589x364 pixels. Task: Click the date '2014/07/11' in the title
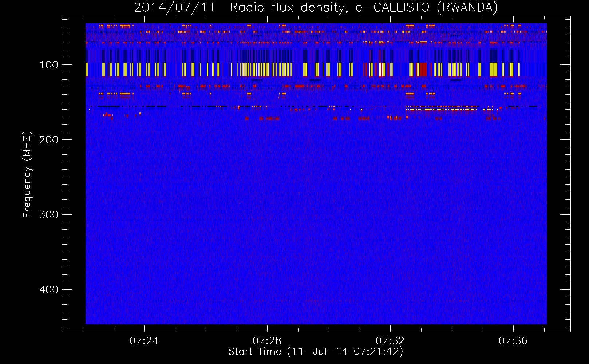coord(175,7)
